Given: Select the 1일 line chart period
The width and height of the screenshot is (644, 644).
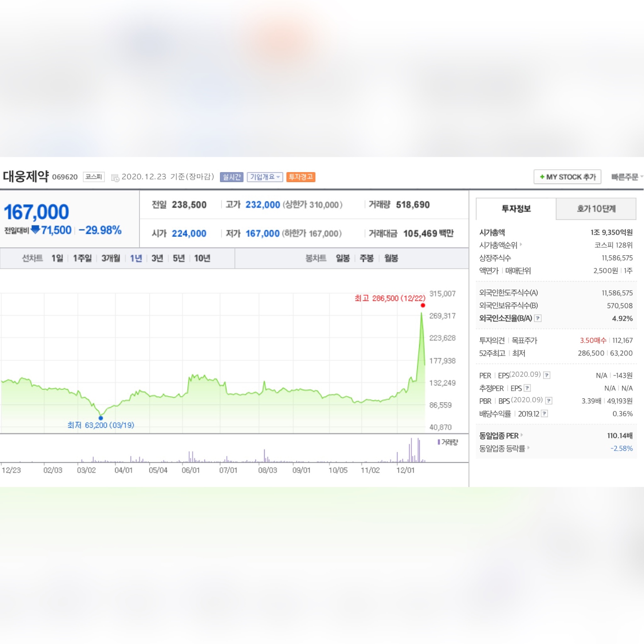Looking at the screenshot, I should click(x=57, y=258).
